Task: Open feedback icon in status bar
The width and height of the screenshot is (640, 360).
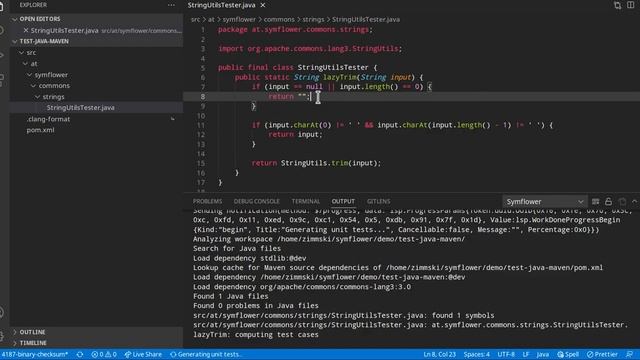Action: (630, 354)
